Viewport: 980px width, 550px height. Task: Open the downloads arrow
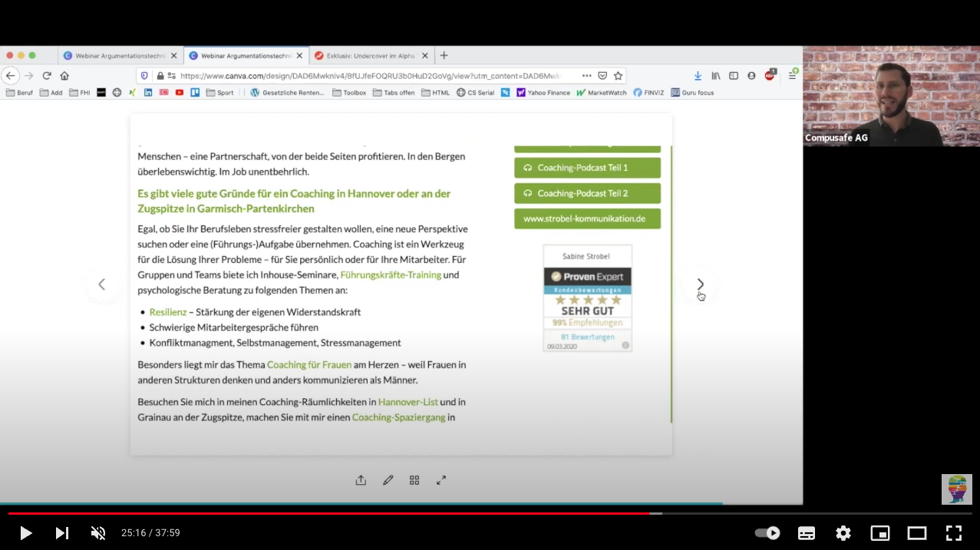click(698, 76)
